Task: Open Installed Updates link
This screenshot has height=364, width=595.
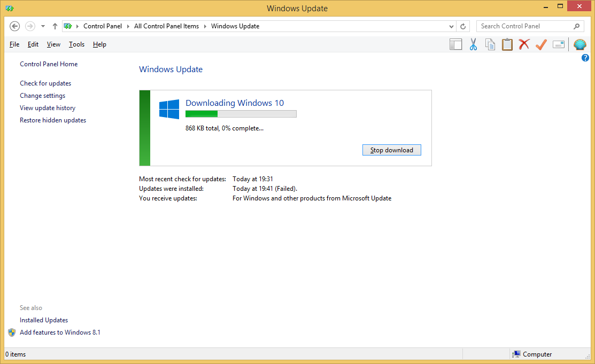Action: pos(44,320)
